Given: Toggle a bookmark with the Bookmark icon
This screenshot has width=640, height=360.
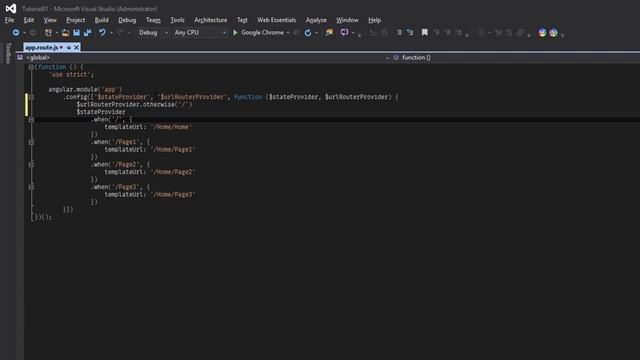Looking at the screenshot, I should coord(424,33).
